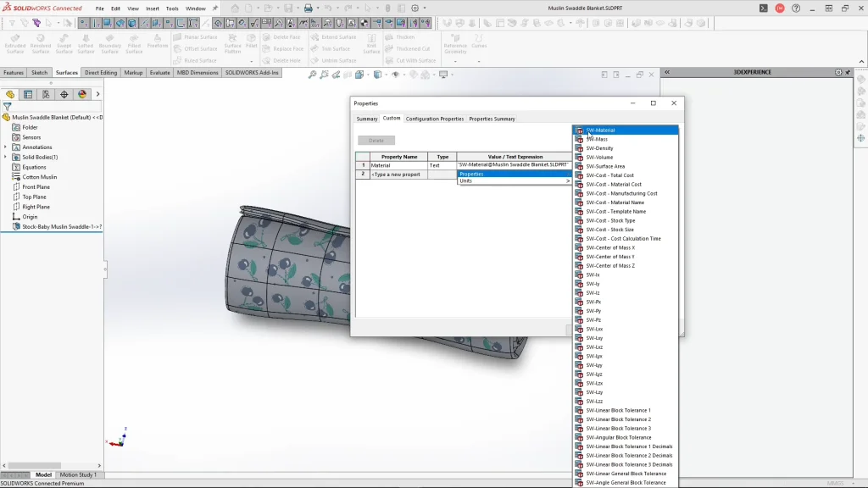The width and height of the screenshot is (868, 488).
Task: Click the Print icon in title toolbar
Action: coord(309,8)
